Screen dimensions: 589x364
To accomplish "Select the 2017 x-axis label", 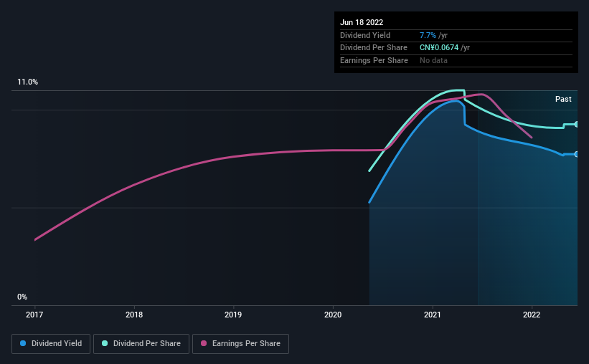I will (x=34, y=315).
